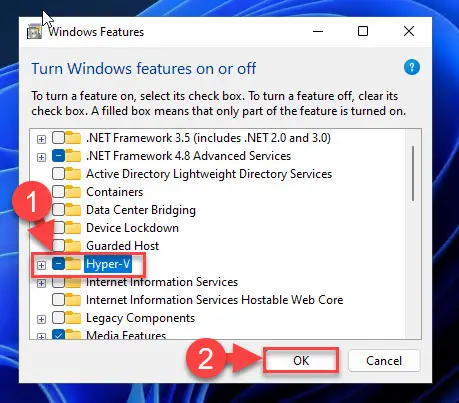Enable the Containers checkbox
The width and height of the screenshot is (459, 403).
58,192
